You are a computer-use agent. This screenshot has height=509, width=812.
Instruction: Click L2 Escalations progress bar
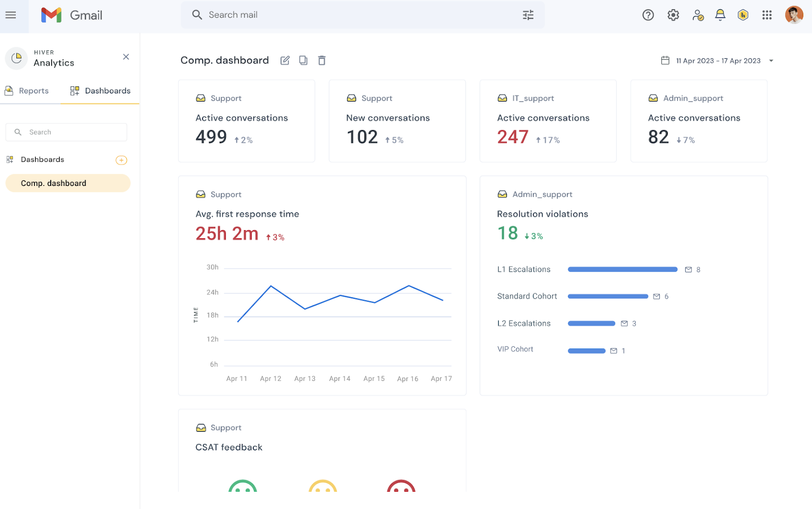[591, 324]
